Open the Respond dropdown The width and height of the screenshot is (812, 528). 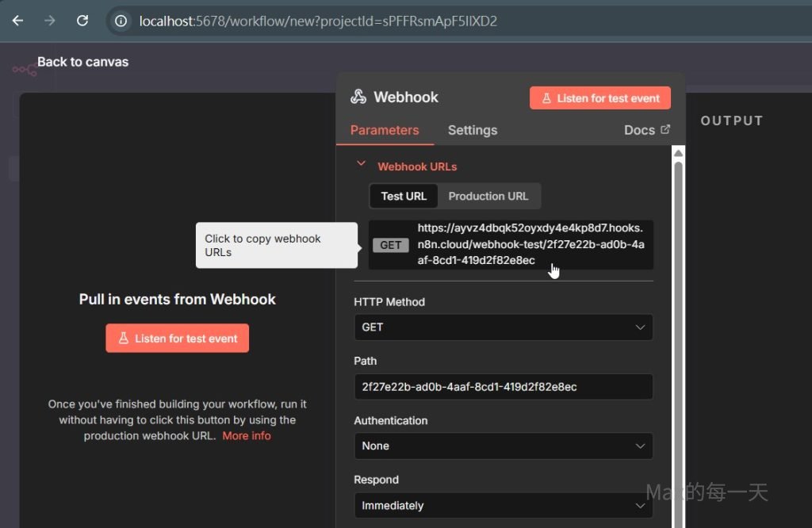(504, 506)
